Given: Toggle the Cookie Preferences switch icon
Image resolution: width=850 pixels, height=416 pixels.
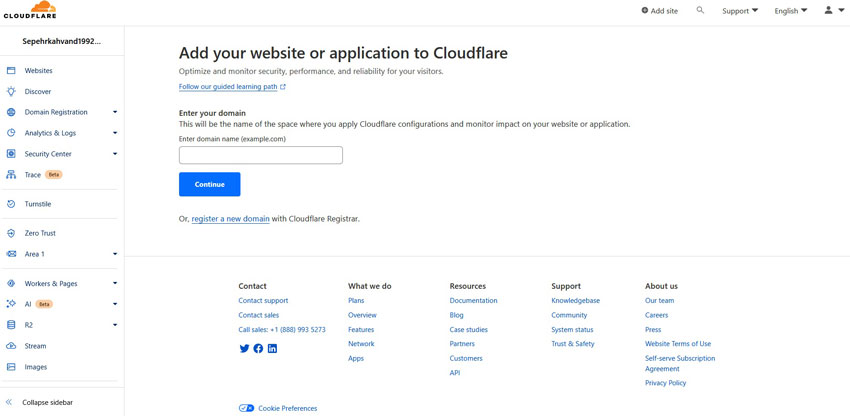Looking at the screenshot, I should [x=246, y=408].
